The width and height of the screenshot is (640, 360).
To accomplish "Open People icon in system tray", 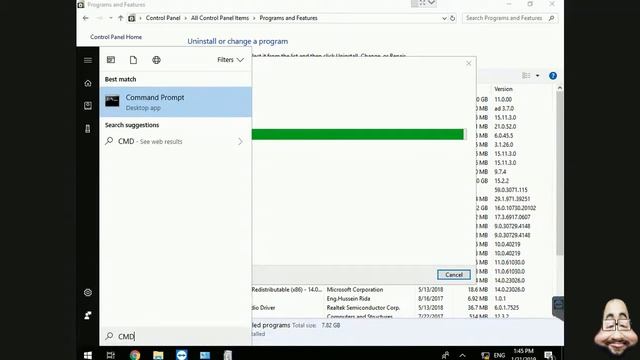I will point(445,355).
